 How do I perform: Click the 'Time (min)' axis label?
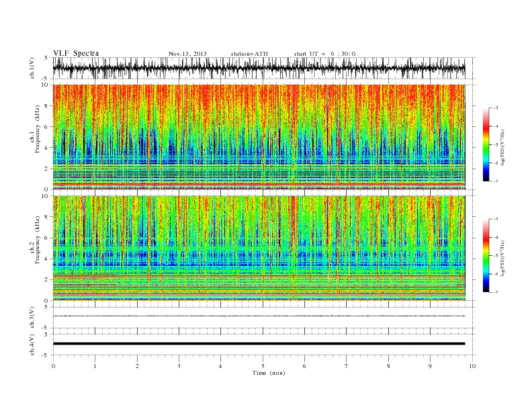(x=269, y=373)
